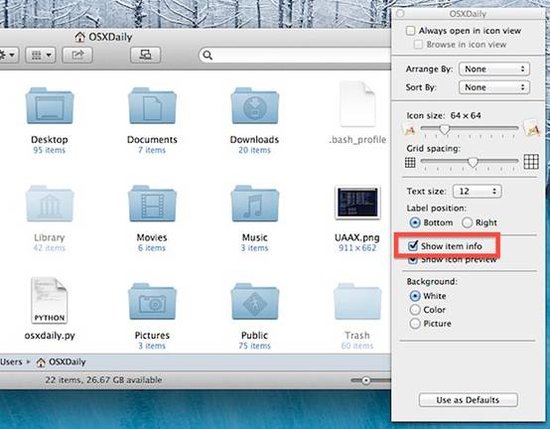The image size is (550, 429).
Task: Click the search magnifier icon
Action: (x=208, y=55)
